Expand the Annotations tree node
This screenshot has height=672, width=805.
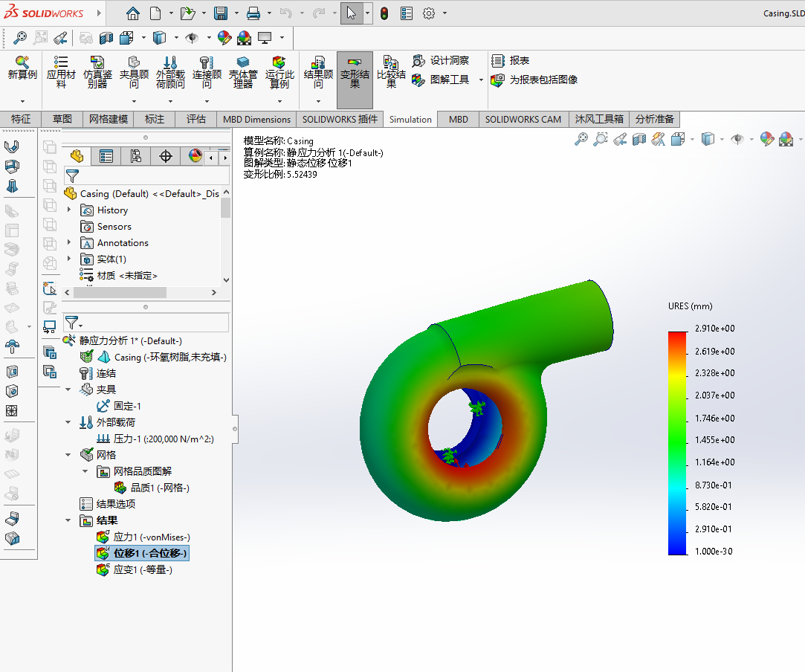[69, 242]
